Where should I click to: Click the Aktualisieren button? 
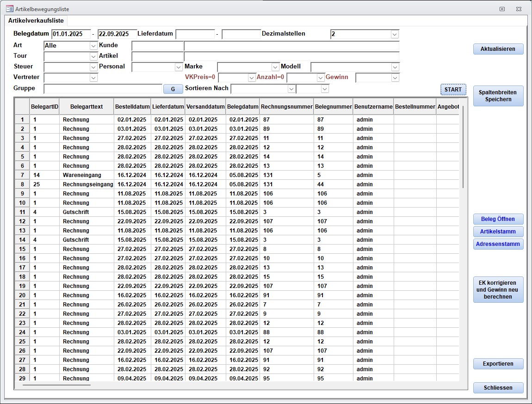pos(498,49)
